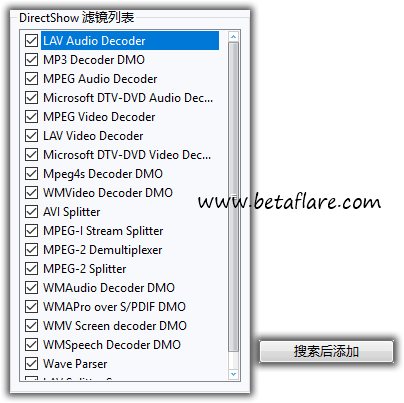Uncheck WMAPro over S/PDIF DMO checkbox
This screenshot has height=403, width=404.
(x=31, y=307)
